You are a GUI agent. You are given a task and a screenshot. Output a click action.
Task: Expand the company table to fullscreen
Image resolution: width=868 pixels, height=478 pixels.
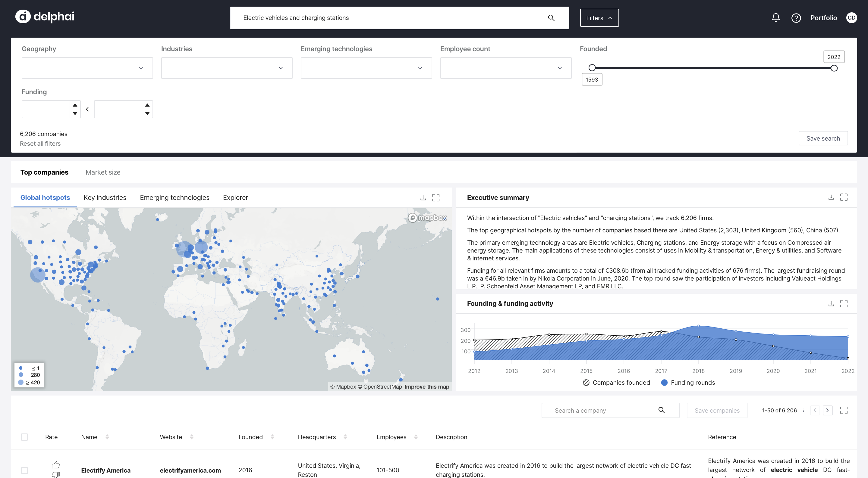pos(844,410)
